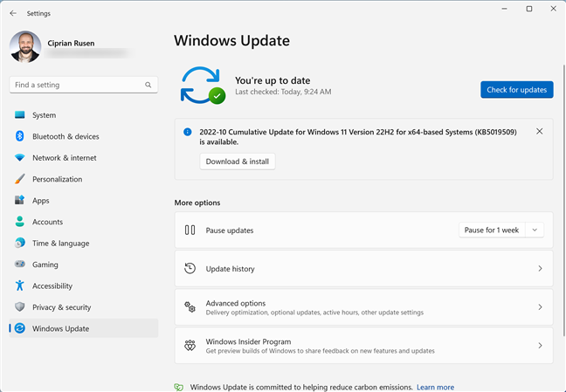Click the Get preview builds description line

321,350
